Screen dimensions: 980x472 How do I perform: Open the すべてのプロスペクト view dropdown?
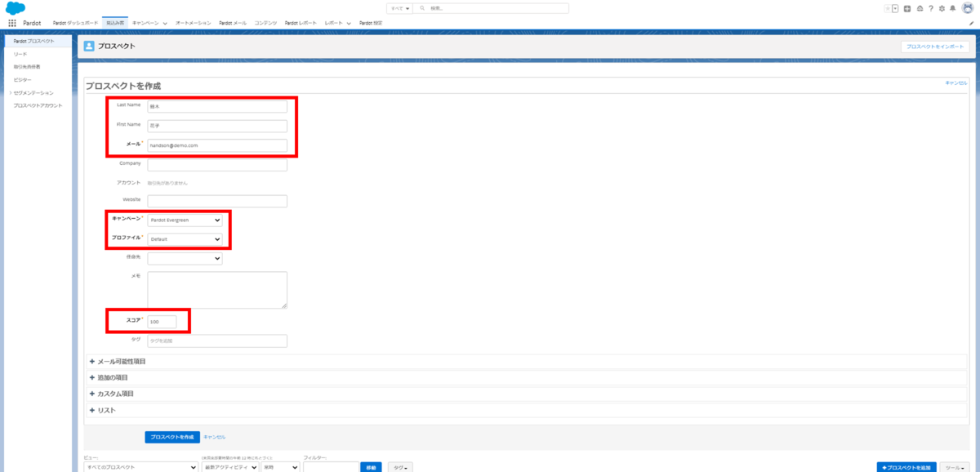pyautogui.click(x=140, y=468)
